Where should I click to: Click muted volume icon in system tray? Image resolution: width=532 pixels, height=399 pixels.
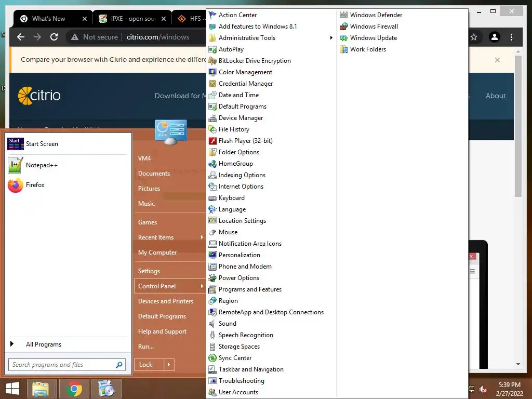tap(483, 389)
